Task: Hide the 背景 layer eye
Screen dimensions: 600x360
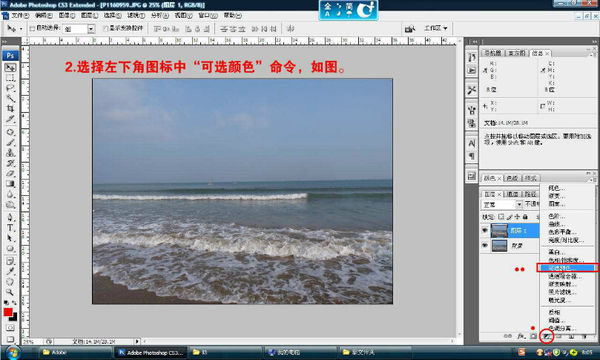Action: click(x=485, y=245)
